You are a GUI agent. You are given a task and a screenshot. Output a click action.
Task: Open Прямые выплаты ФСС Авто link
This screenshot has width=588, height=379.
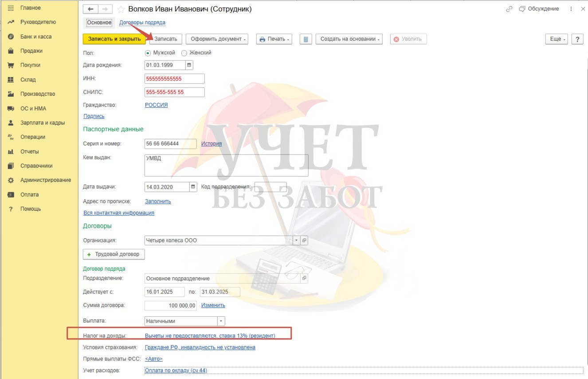(154, 359)
